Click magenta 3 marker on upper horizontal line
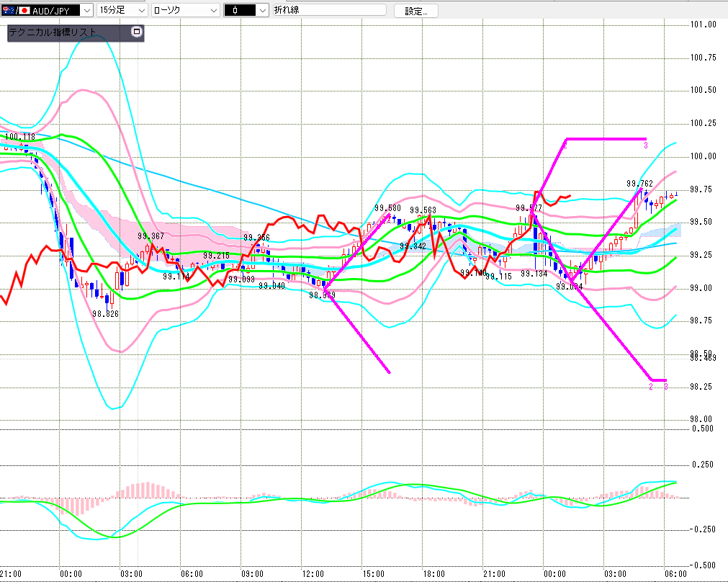This screenshot has width=728, height=582. pyautogui.click(x=645, y=145)
